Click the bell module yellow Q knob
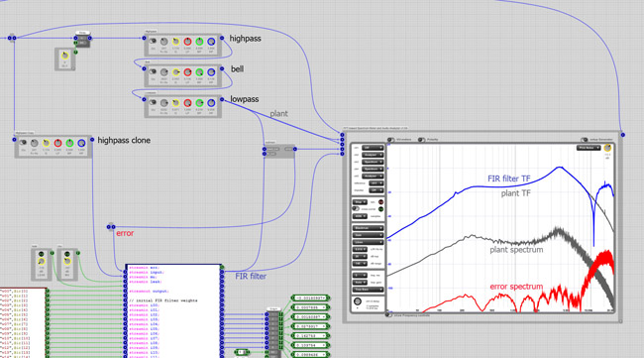This screenshot has height=358, width=644. coord(175,72)
